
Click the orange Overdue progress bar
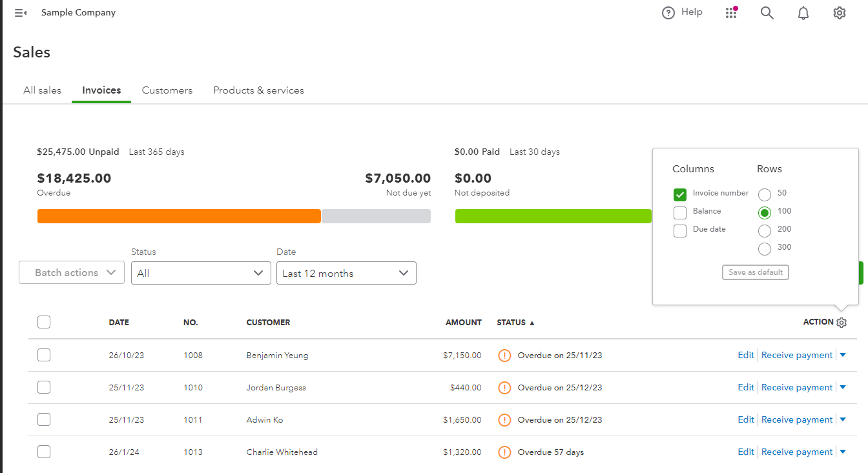point(179,216)
